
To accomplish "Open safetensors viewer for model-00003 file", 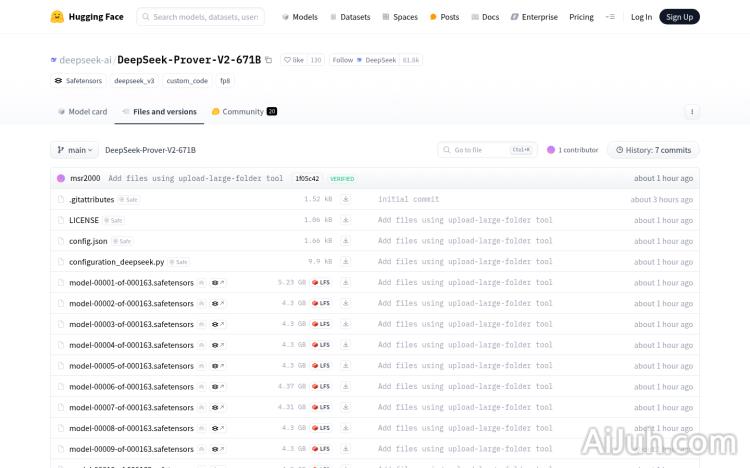I will coord(218,324).
